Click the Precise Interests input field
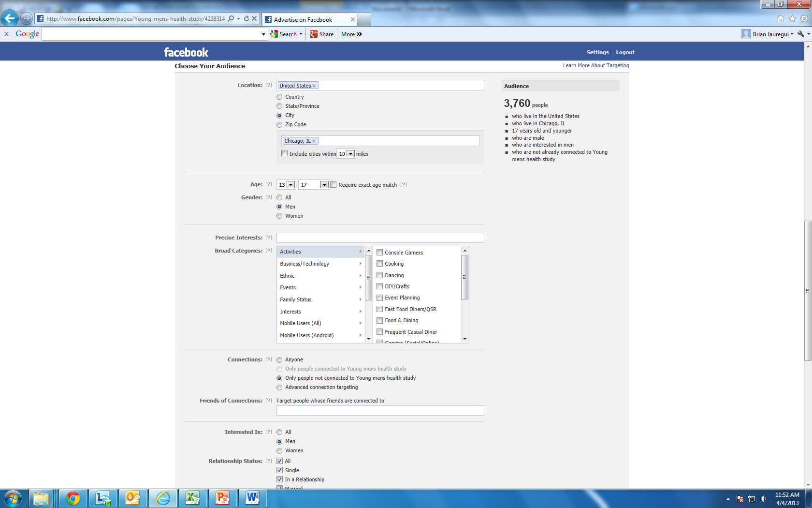Screen dimensions: 812x508 coord(380,238)
